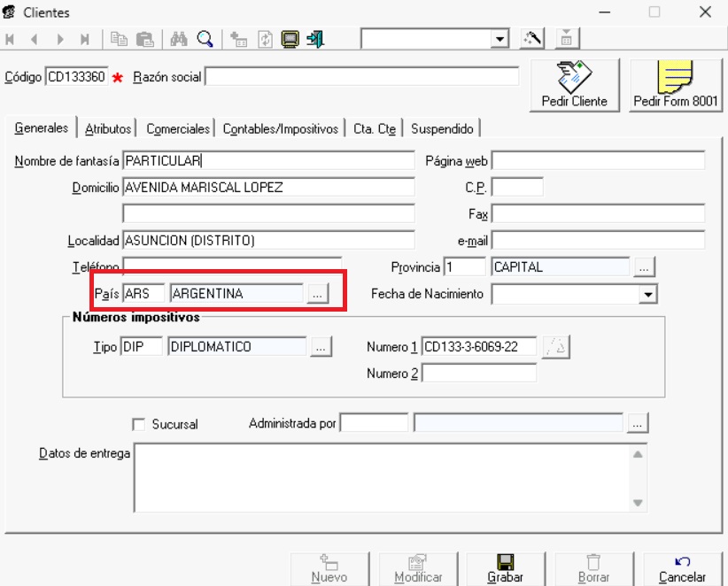The width and height of the screenshot is (728, 586).
Task: Click the monitor screen icon in toolbar
Action: (x=290, y=39)
